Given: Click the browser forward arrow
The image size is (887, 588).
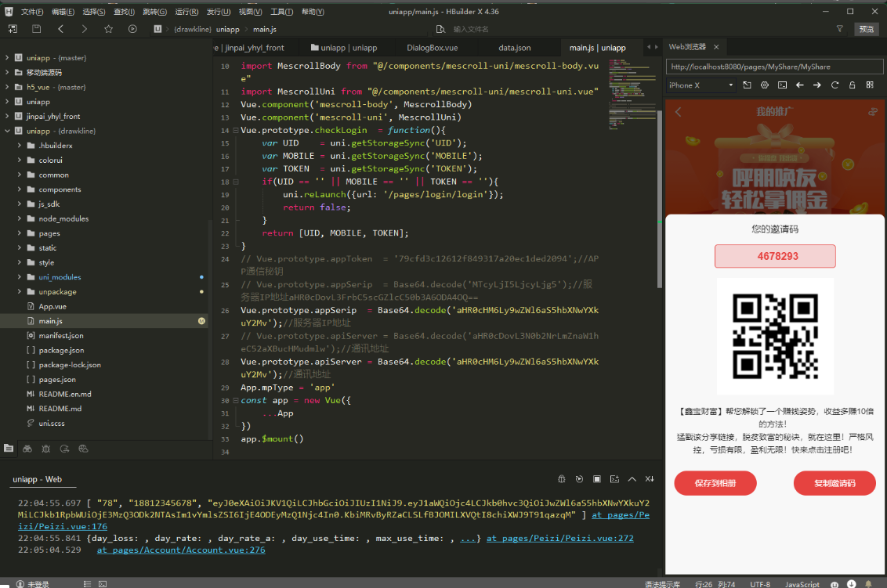Looking at the screenshot, I should [x=817, y=85].
